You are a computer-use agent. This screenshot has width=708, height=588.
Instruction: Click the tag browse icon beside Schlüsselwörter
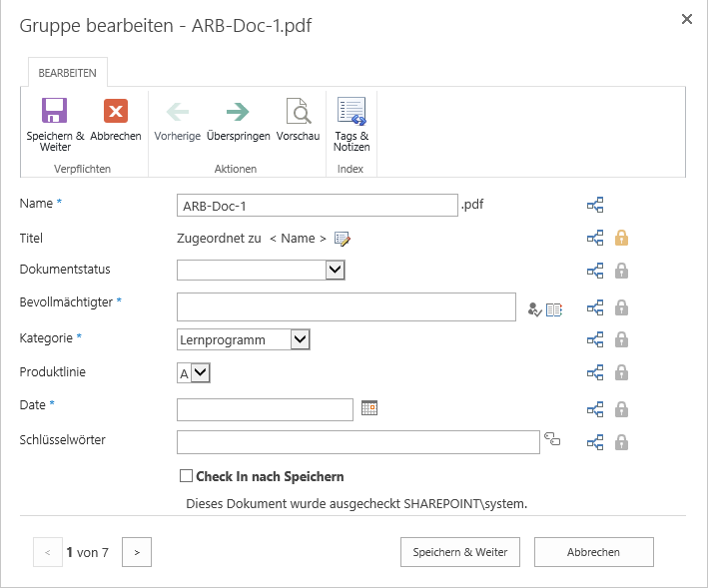(x=552, y=438)
